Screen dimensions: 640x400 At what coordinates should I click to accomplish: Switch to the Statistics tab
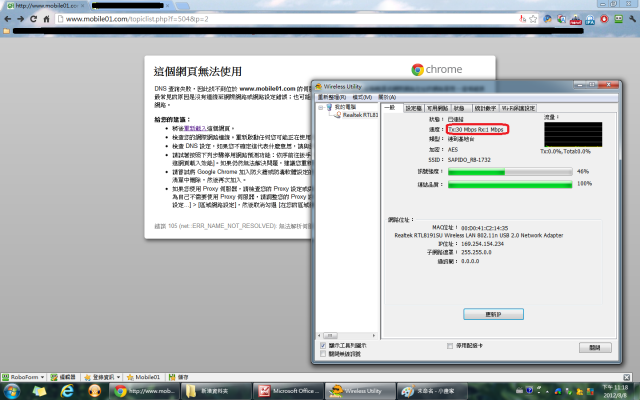[485, 108]
